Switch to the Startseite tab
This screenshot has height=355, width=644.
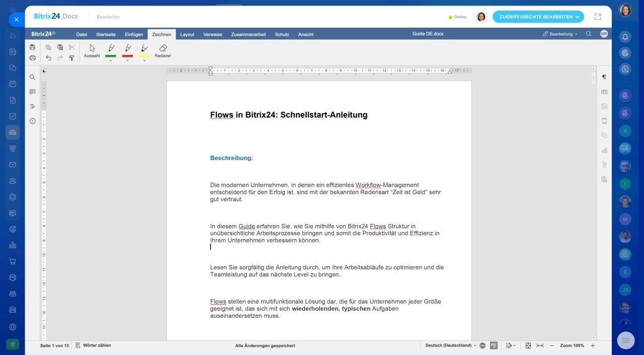tap(106, 34)
